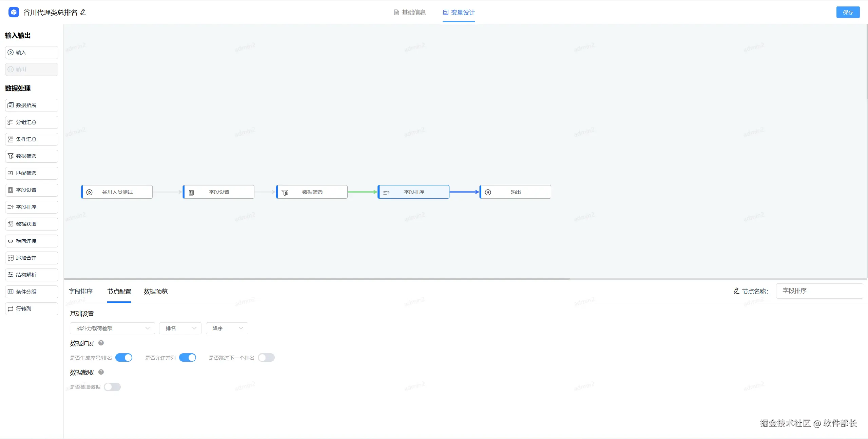Viewport: 868px width, 439px height.
Task: Click help icon next to 数据扩展
Action: [101, 343]
